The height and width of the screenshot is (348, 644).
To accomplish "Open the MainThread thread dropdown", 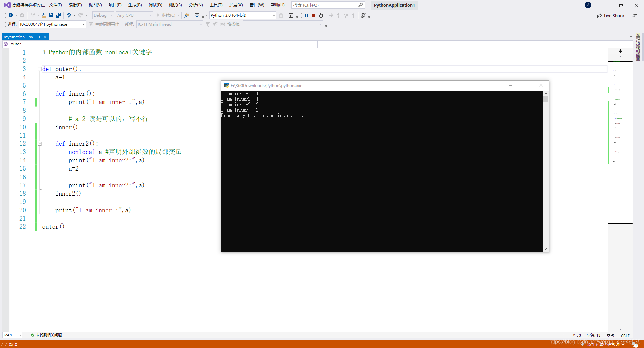I will tap(170, 24).
